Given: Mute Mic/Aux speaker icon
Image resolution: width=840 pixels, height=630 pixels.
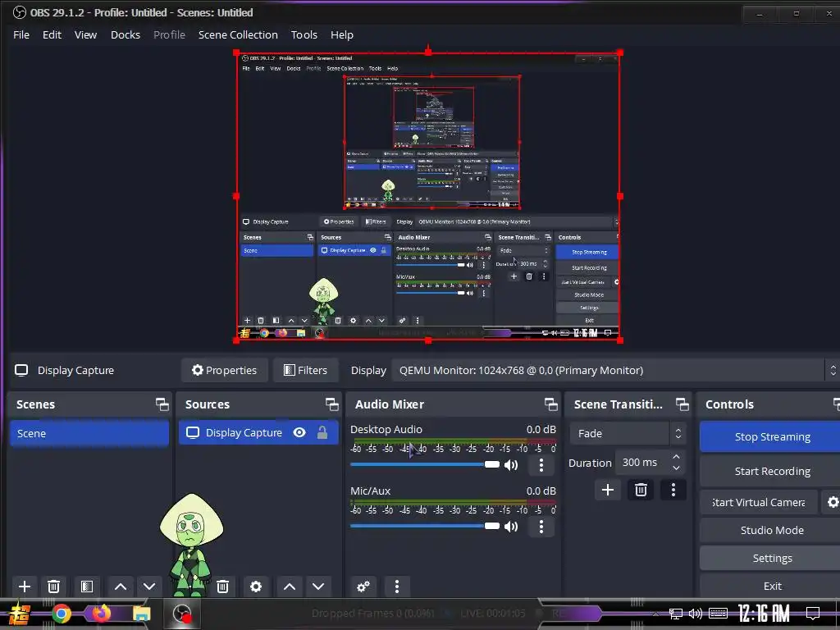Looking at the screenshot, I should 511,527.
